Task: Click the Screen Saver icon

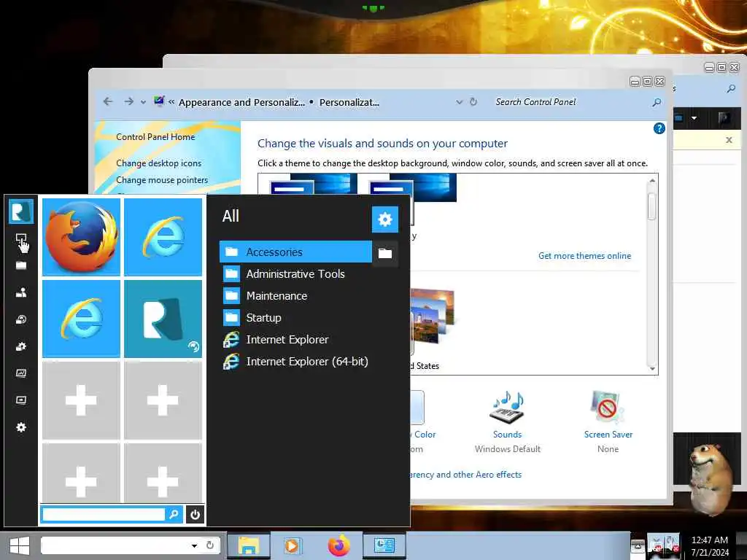Action: coord(608,408)
